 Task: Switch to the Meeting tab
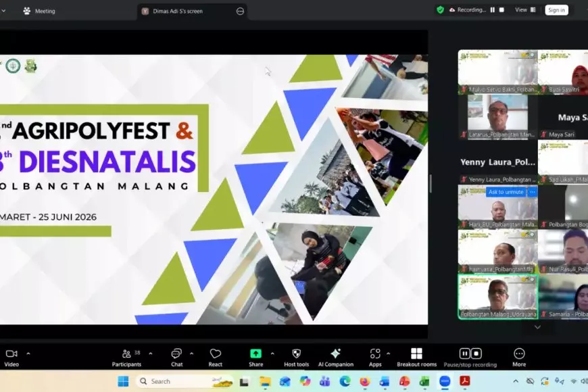pos(41,11)
